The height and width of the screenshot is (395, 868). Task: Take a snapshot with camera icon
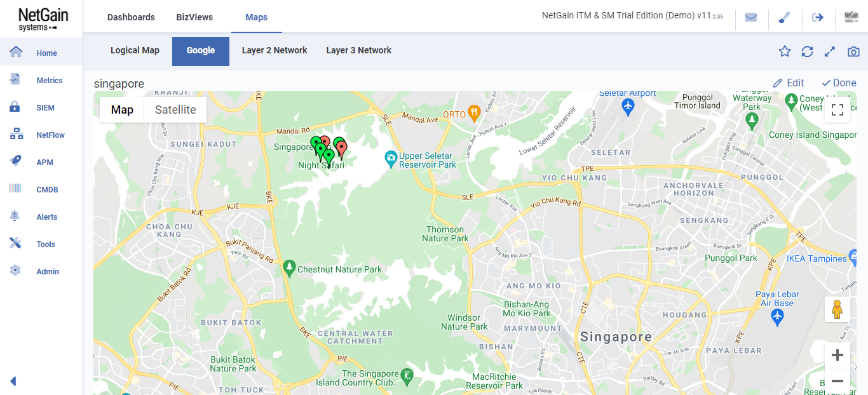click(x=853, y=51)
